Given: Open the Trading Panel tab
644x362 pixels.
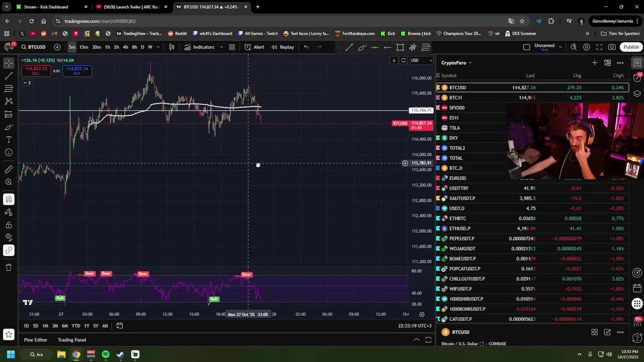Looking at the screenshot, I should coord(72,340).
